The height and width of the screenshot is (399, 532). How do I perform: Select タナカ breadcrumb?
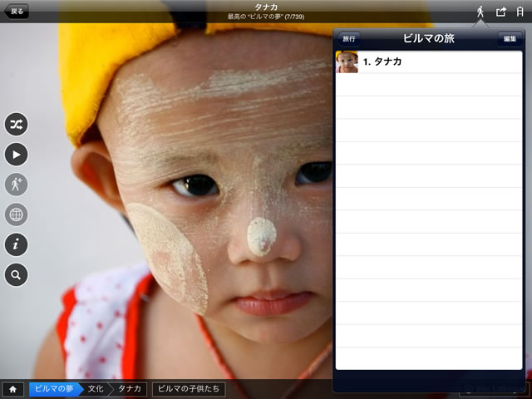coord(130,389)
